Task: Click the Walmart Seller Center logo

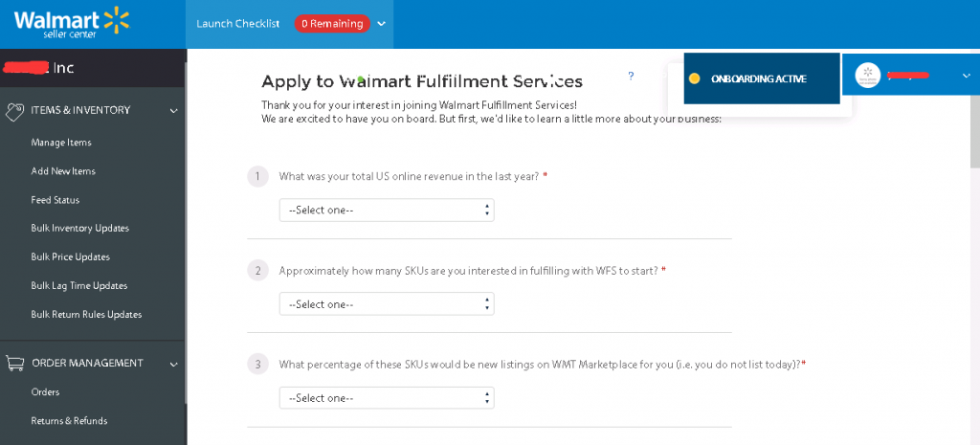Action: click(71, 23)
